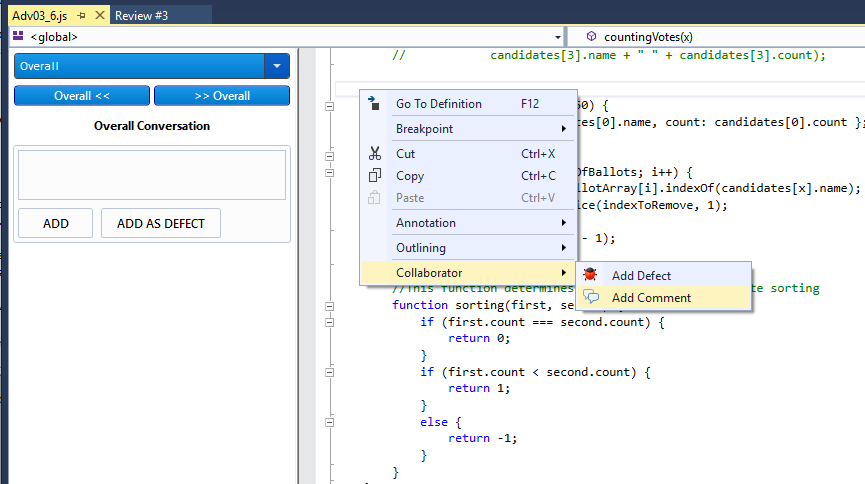Screen dimensions: 865x484
Task: Close the Adv03_6.js tab
Action: (99, 16)
